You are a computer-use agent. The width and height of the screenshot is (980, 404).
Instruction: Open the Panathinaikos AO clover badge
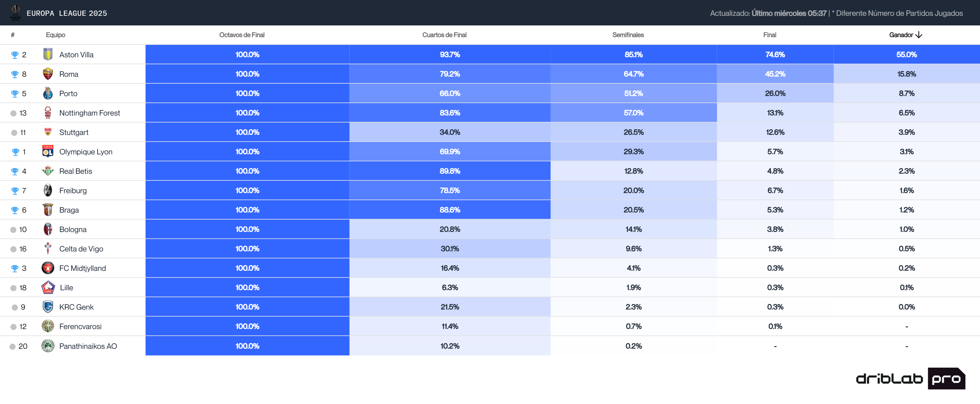tap(48, 346)
